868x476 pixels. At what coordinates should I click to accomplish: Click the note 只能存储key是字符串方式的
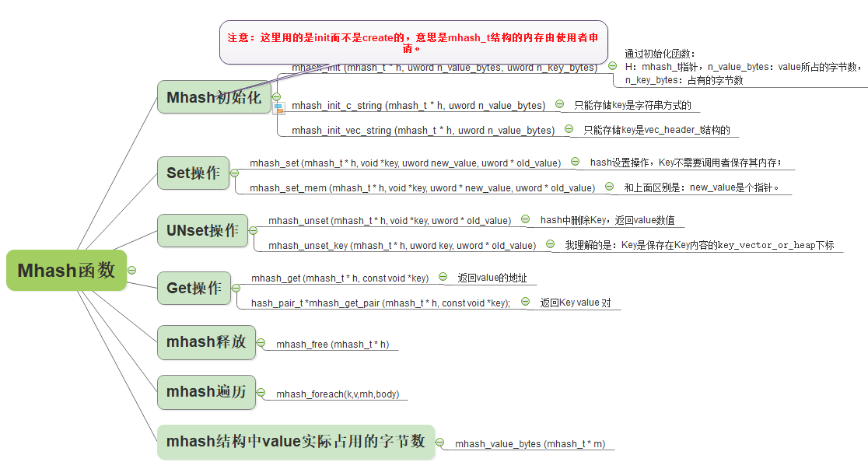633,105
